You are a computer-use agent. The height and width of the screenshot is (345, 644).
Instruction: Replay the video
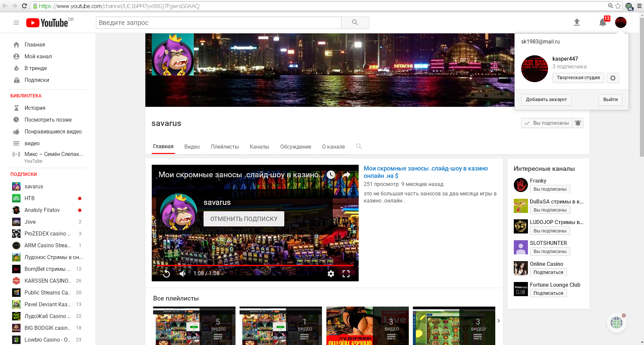167,274
